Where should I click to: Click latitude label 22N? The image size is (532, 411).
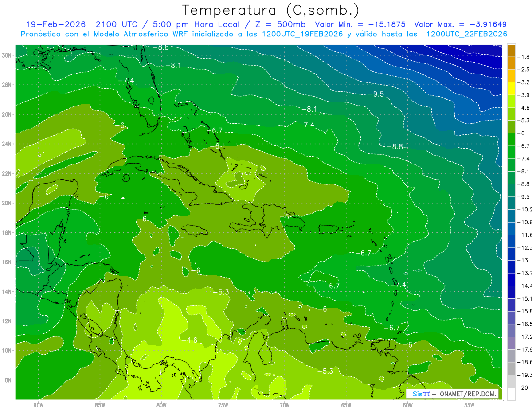[7, 173]
